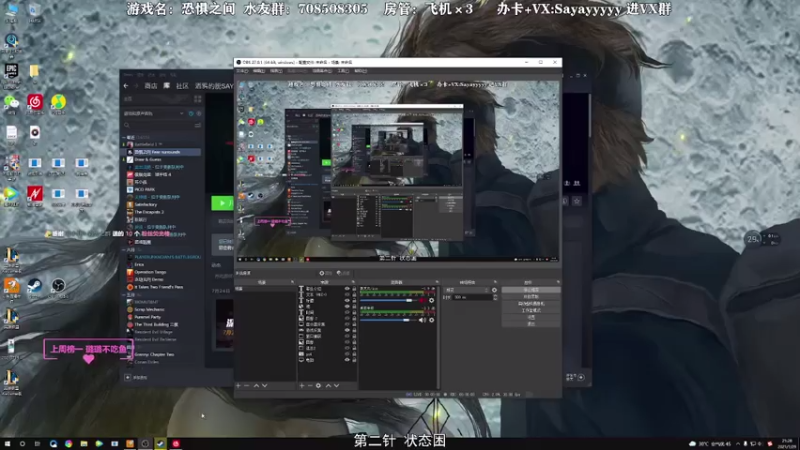Open scene transition type dropdown
The image size is (800, 450).
tap(467, 290)
